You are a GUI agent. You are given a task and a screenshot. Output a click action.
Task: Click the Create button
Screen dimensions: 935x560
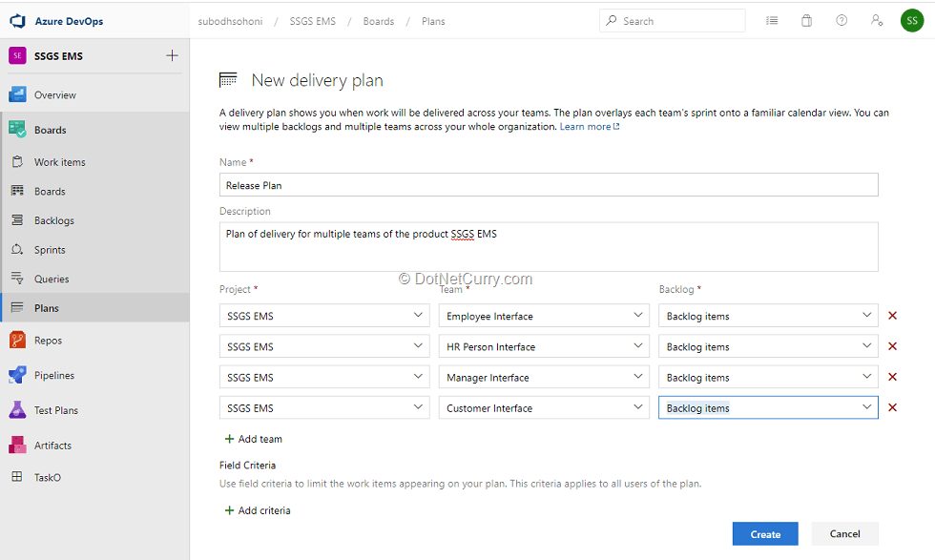pos(765,533)
